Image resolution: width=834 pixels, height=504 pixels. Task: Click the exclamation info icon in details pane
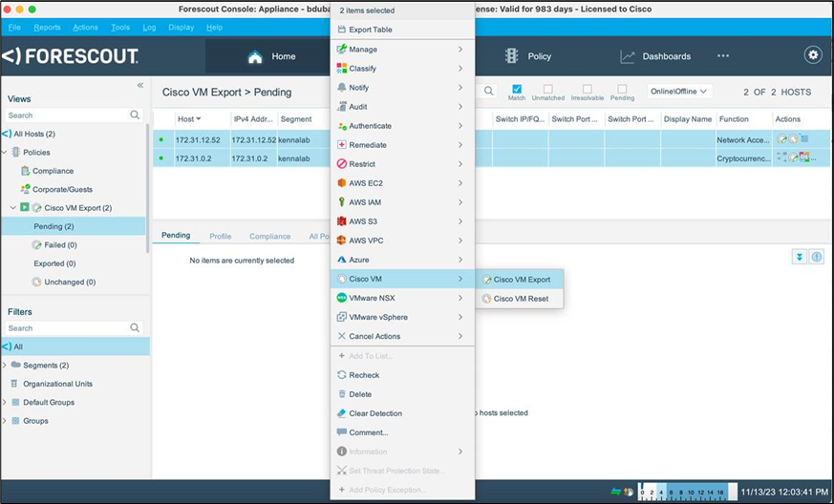[x=817, y=257]
